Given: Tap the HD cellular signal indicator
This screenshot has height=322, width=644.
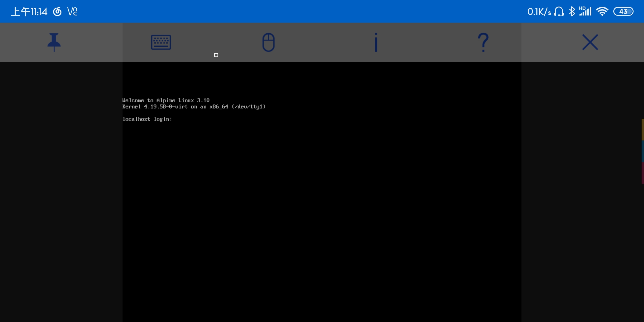Looking at the screenshot, I should 585,11.
